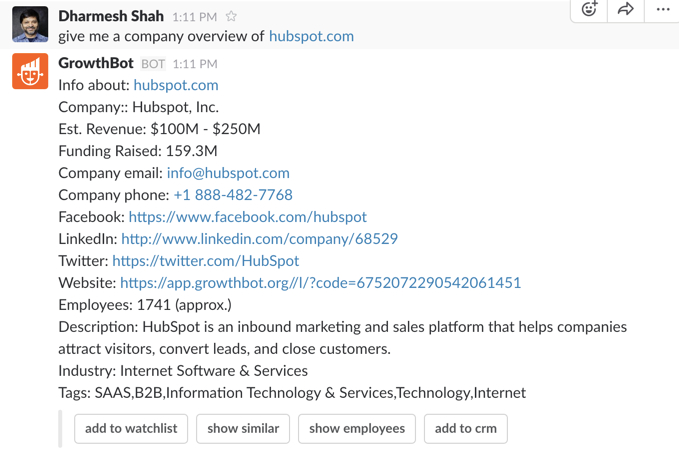
Task: Open the Twitter HubSpot link
Action: point(206,261)
